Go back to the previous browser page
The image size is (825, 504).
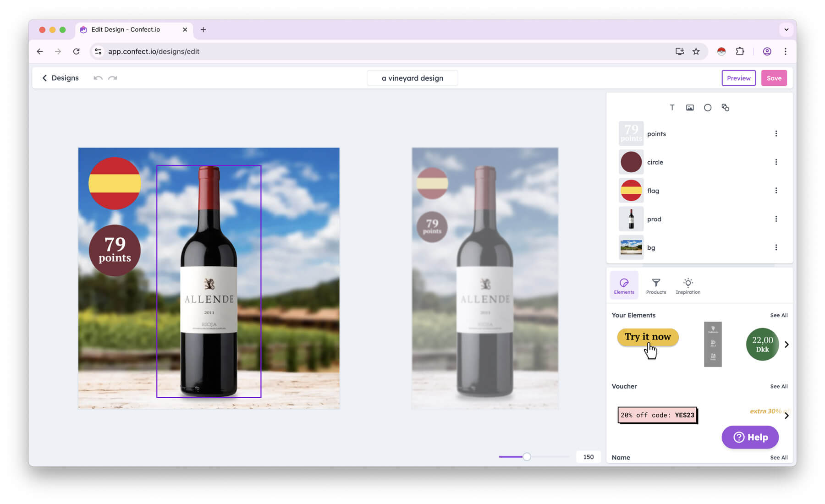(x=40, y=51)
